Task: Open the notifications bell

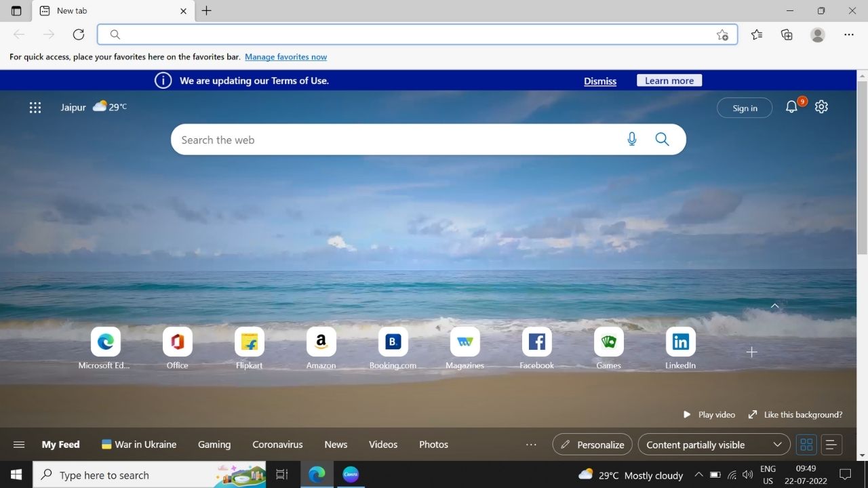Action: click(x=791, y=107)
